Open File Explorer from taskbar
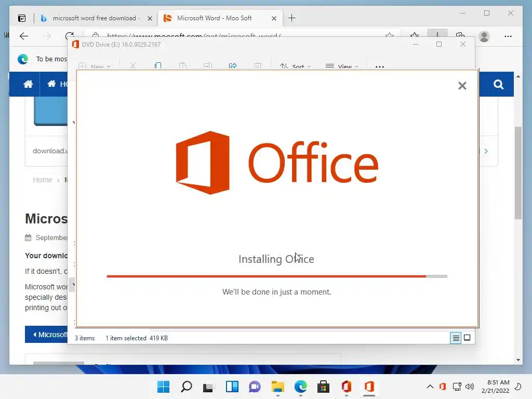The height and width of the screenshot is (399, 532). [277, 387]
